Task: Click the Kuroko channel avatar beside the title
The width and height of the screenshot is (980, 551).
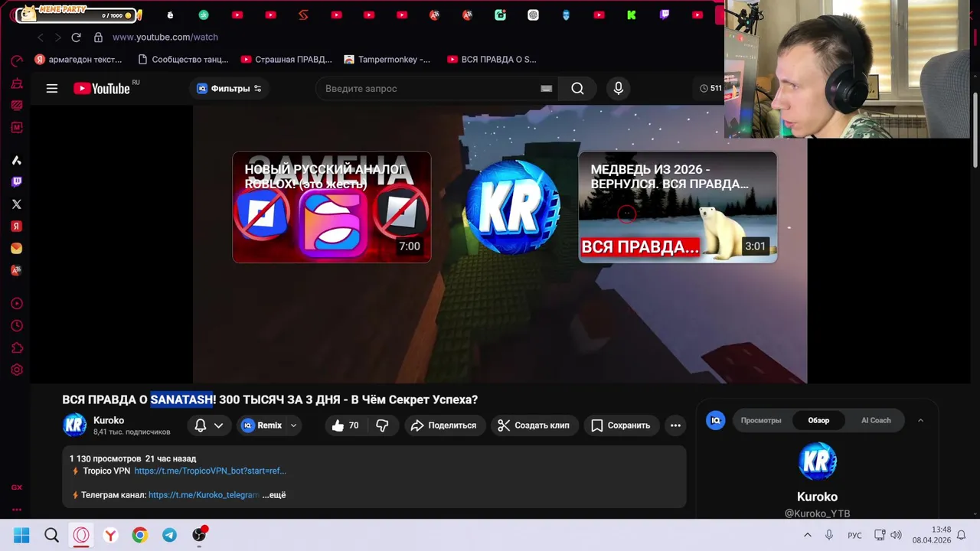Action: [74, 425]
